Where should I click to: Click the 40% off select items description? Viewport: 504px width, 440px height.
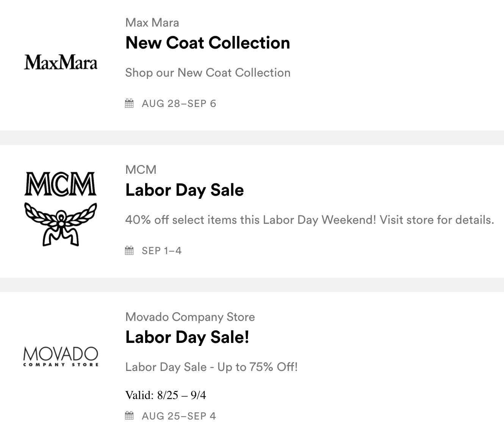[x=310, y=220]
